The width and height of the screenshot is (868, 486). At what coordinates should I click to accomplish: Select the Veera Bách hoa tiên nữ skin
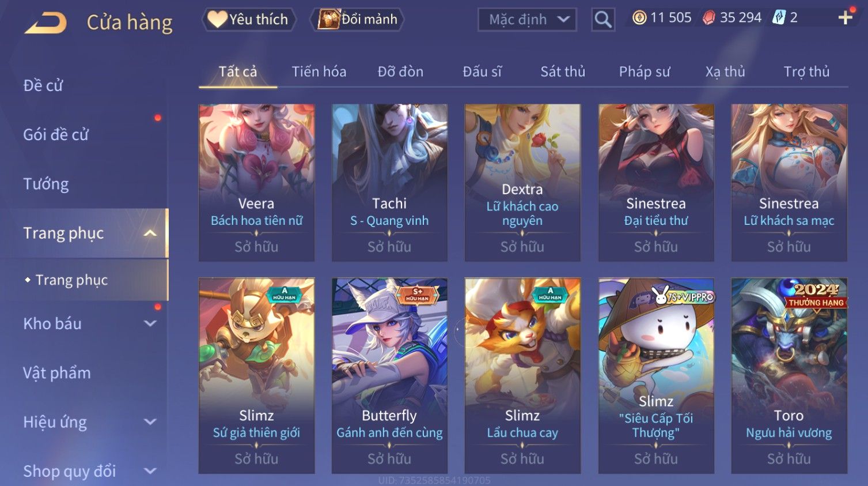[257, 183]
